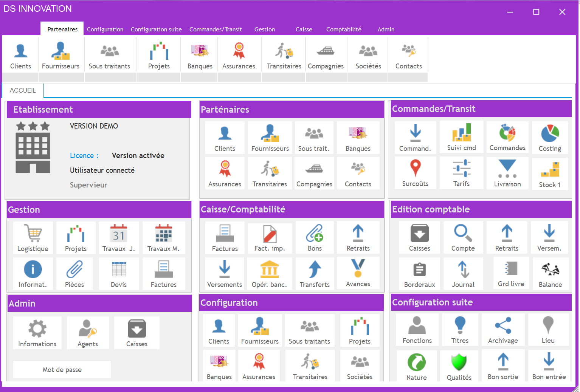
Task: Click the Mot de passe button
Action: click(x=62, y=370)
